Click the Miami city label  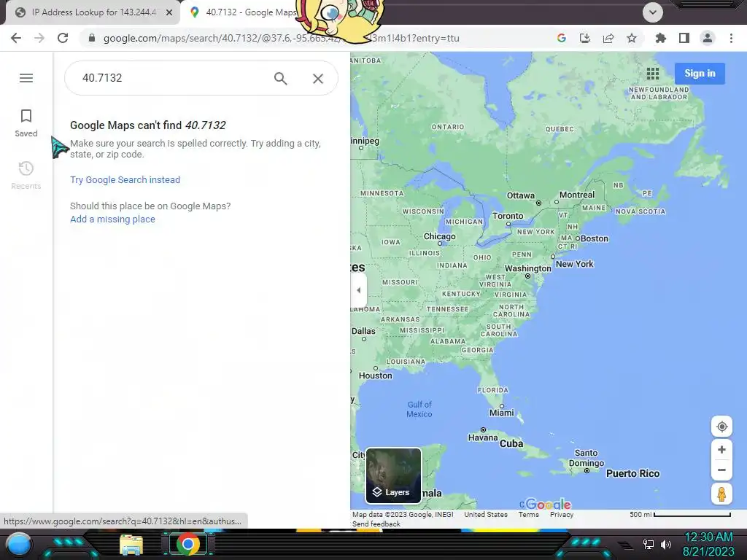point(502,413)
